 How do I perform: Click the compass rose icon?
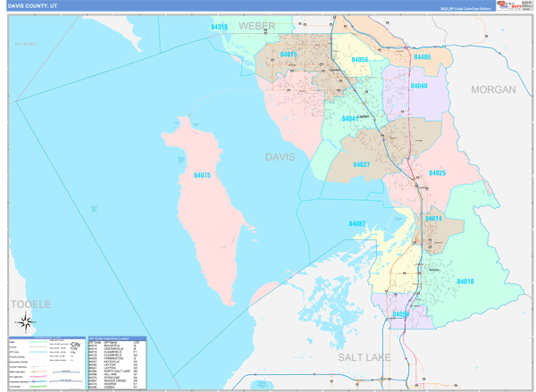click(26, 323)
